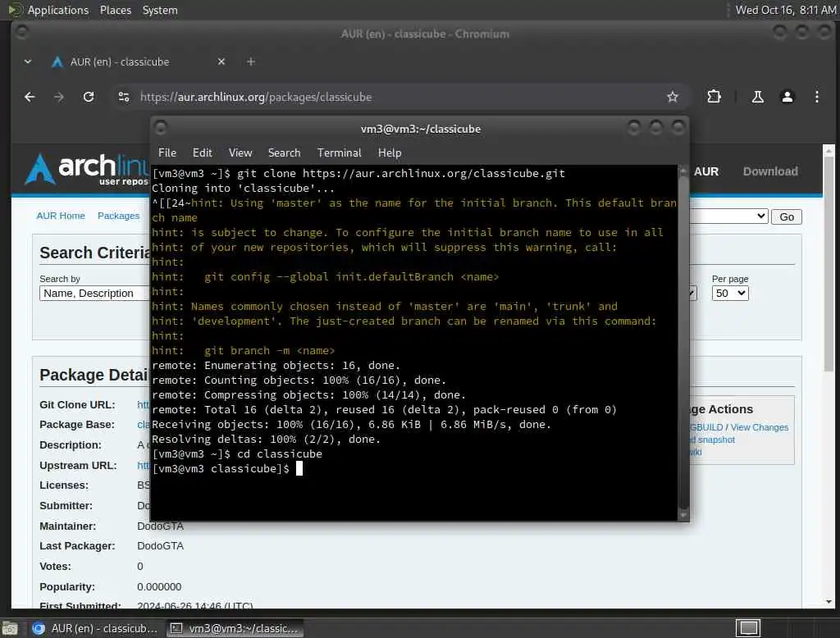Open the Places panel menu
The image size is (840, 638).
[115, 10]
